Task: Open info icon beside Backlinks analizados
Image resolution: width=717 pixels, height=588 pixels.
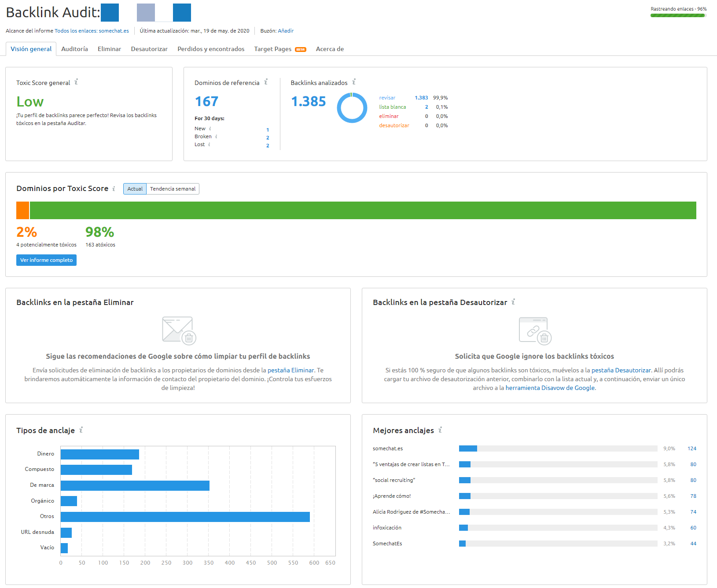Action: click(354, 82)
